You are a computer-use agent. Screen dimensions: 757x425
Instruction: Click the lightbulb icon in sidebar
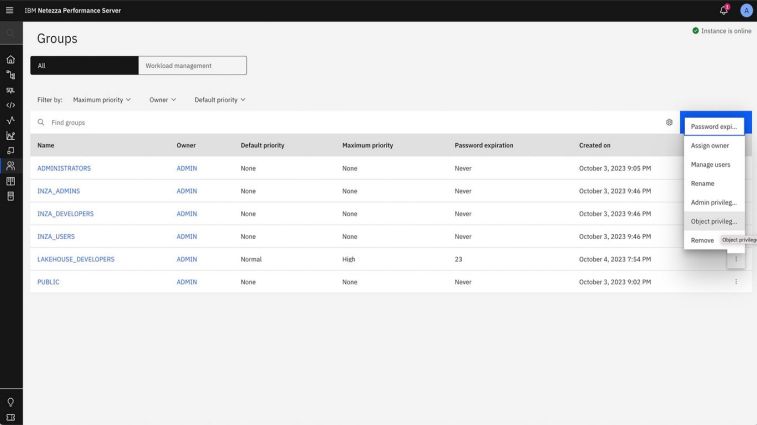coord(11,401)
